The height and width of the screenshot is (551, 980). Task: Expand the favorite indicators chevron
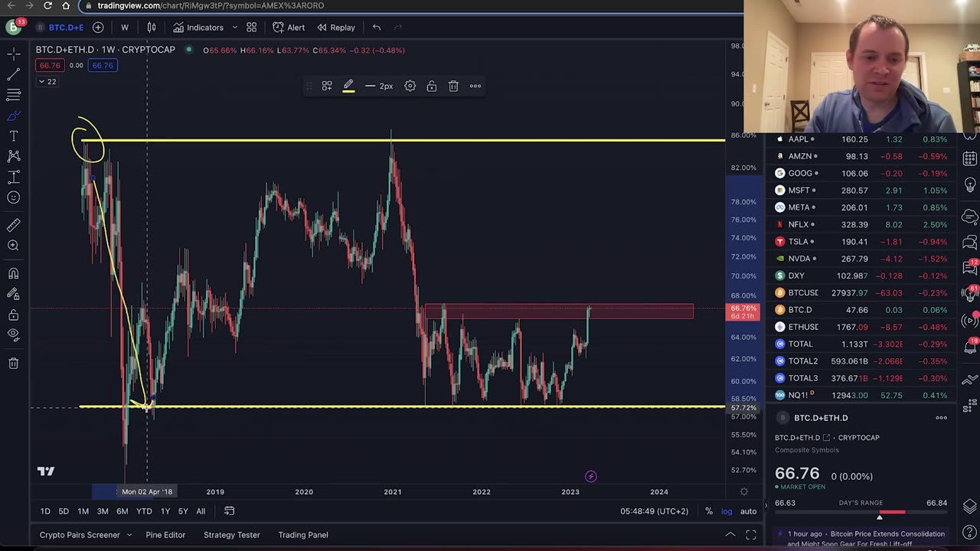tap(234, 28)
